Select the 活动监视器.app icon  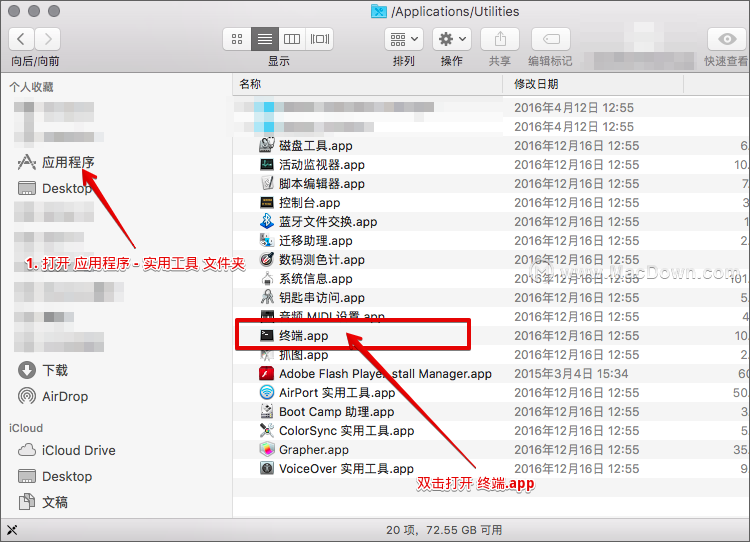tap(267, 165)
